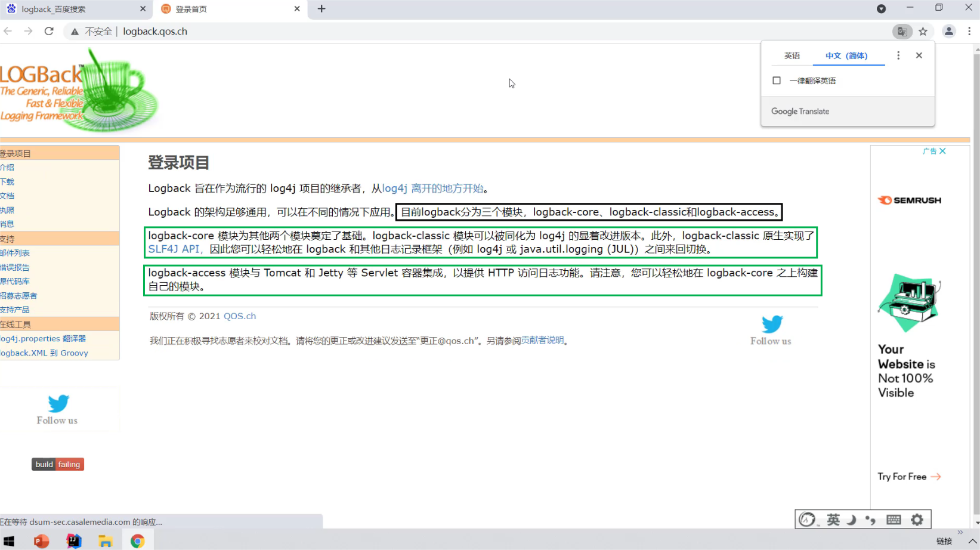Click the vertical scrollbar up arrow

point(976,49)
